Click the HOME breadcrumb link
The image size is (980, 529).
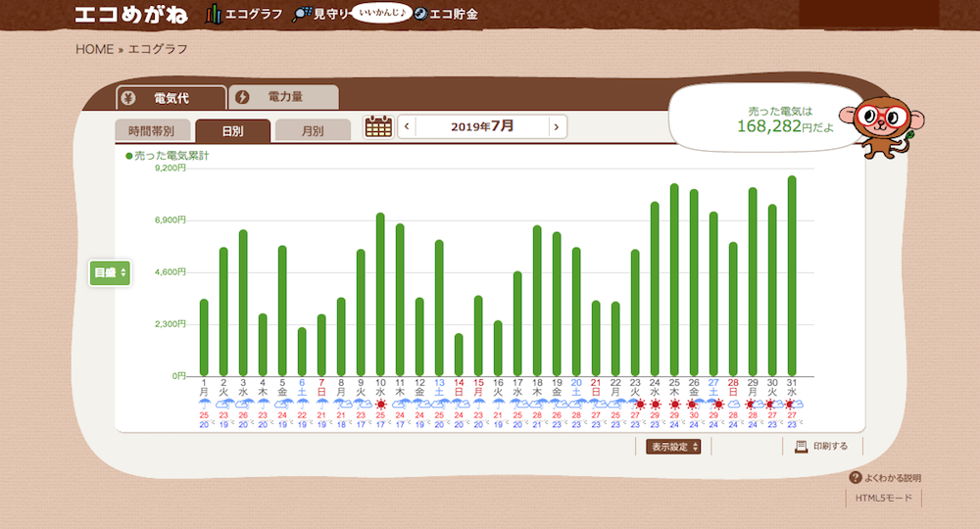point(94,49)
